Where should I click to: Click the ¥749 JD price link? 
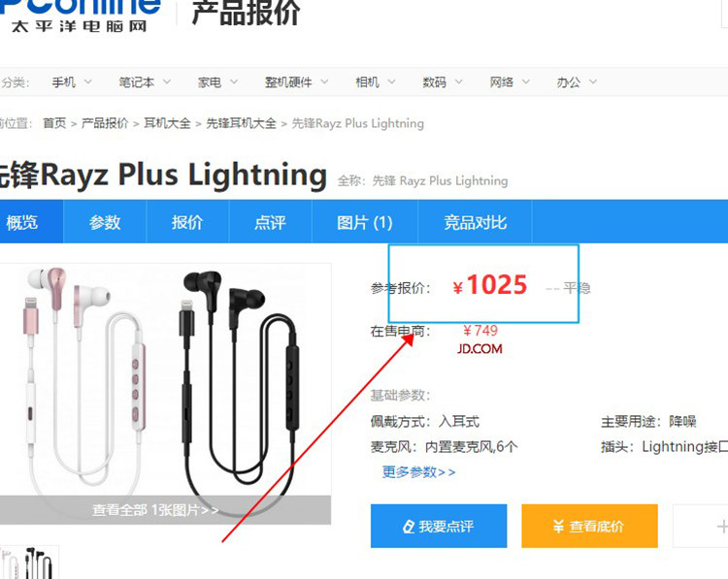point(480,331)
